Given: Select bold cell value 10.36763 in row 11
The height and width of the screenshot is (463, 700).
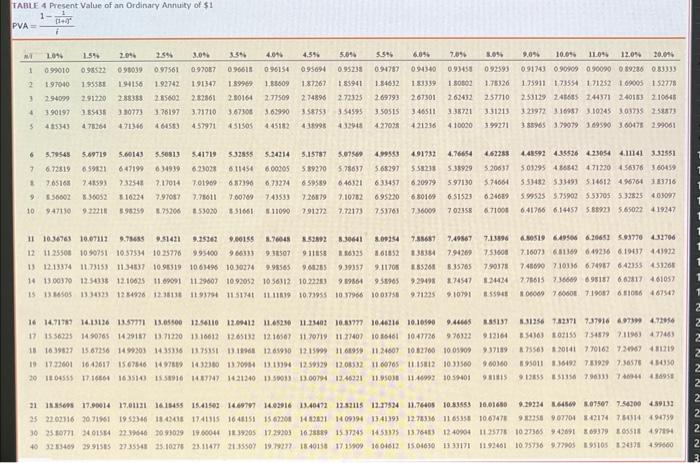Looking at the screenshot, I should point(57,239).
